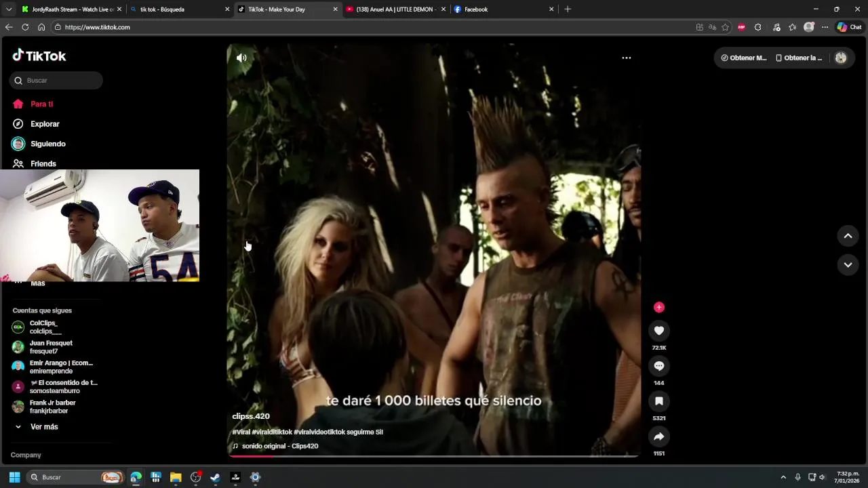
Task: Open Copilot Chat
Action: (x=849, y=27)
